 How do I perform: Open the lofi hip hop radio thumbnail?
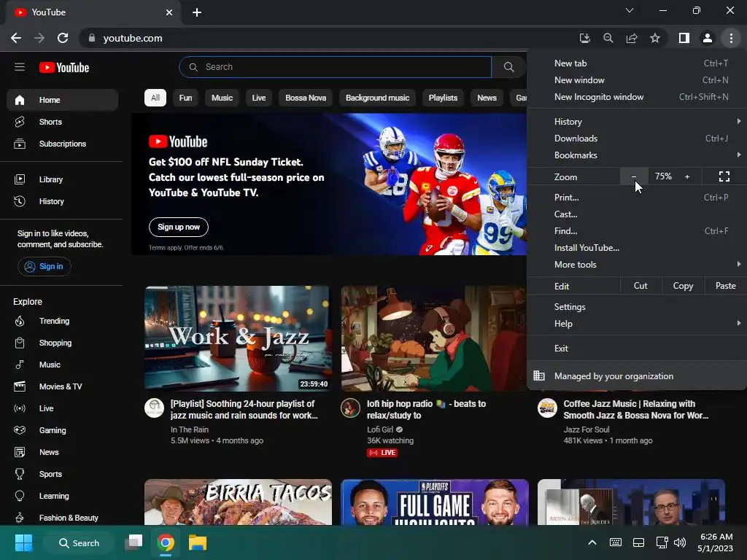(434, 338)
